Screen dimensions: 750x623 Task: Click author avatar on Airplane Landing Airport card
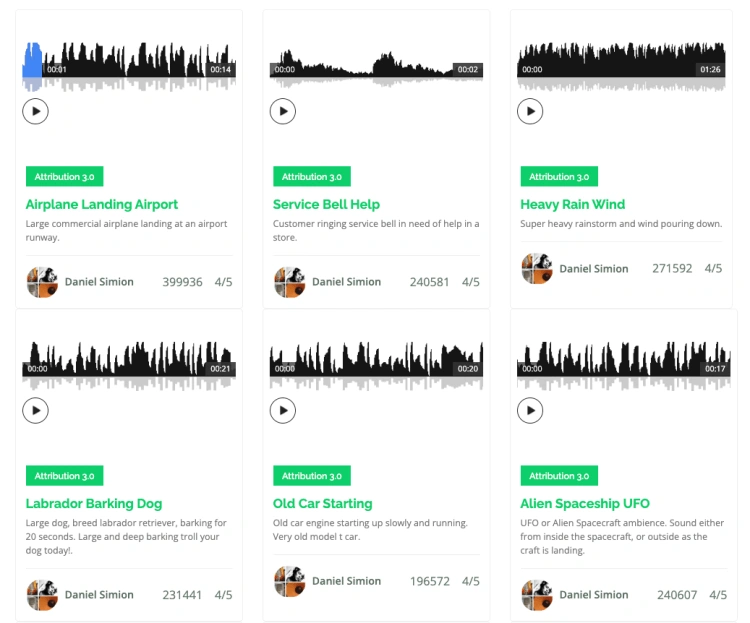pos(42,282)
